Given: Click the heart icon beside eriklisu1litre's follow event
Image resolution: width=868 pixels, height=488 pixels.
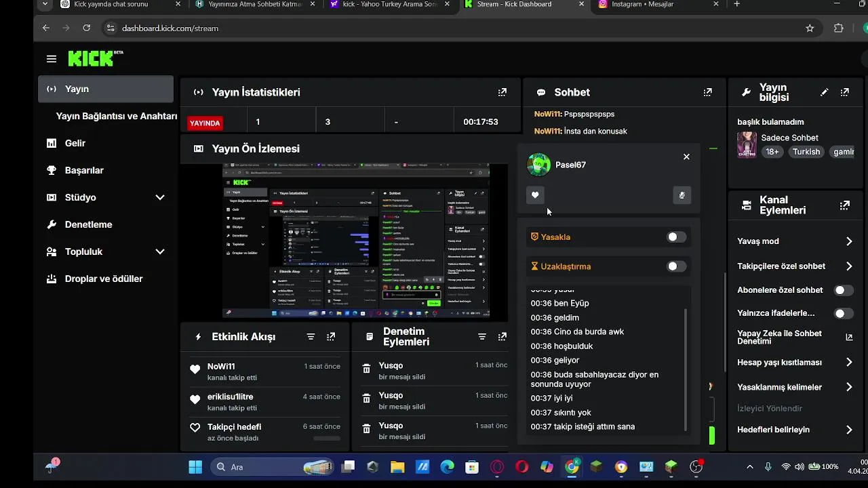Looking at the screenshot, I should point(195,400).
